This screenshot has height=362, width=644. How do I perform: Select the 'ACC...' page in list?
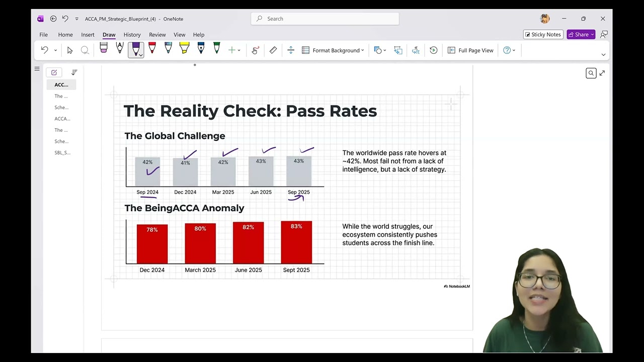[61, 84]
